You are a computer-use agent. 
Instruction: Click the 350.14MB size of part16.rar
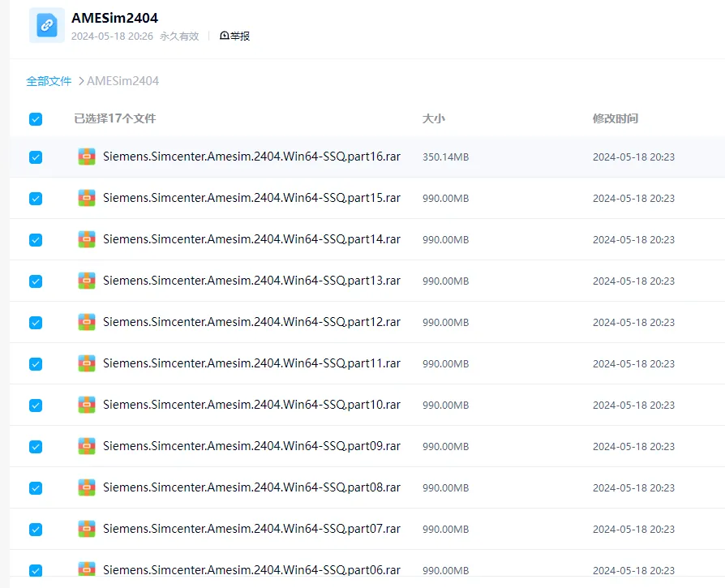[446, 157]
